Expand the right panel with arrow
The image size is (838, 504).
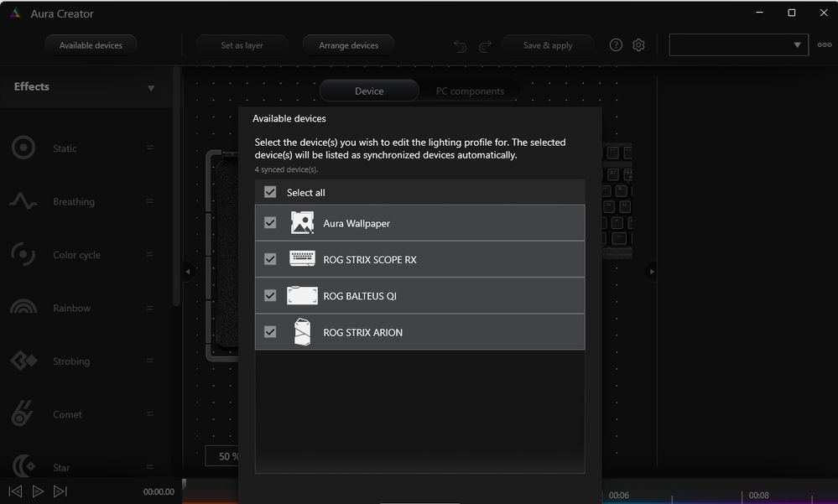tap(652, 272)
